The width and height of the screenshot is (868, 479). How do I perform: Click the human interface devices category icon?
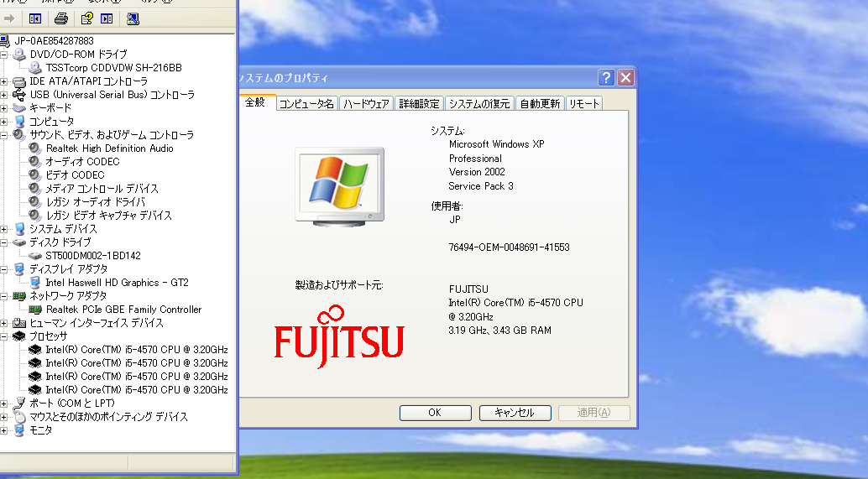pyautogui.click(x=19, y=323)
